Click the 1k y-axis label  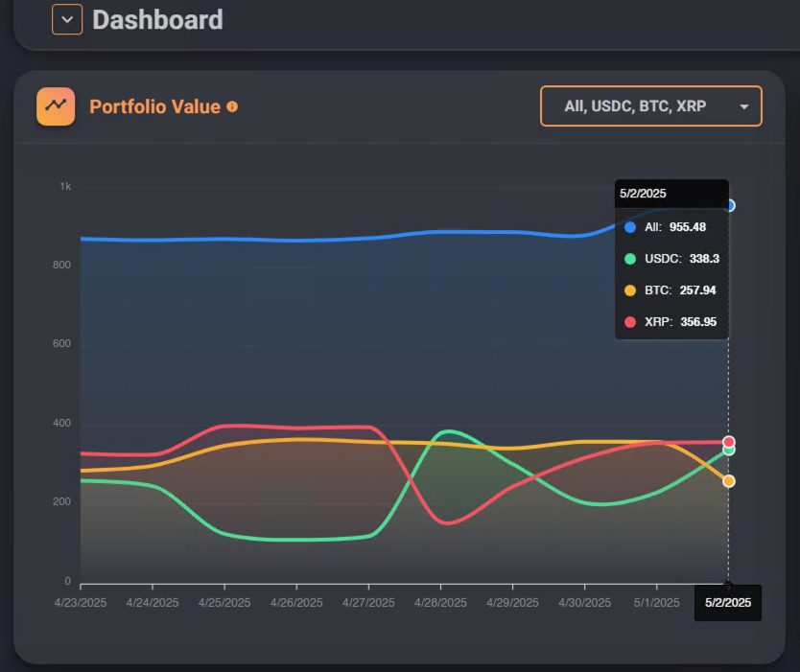point(65,187)
